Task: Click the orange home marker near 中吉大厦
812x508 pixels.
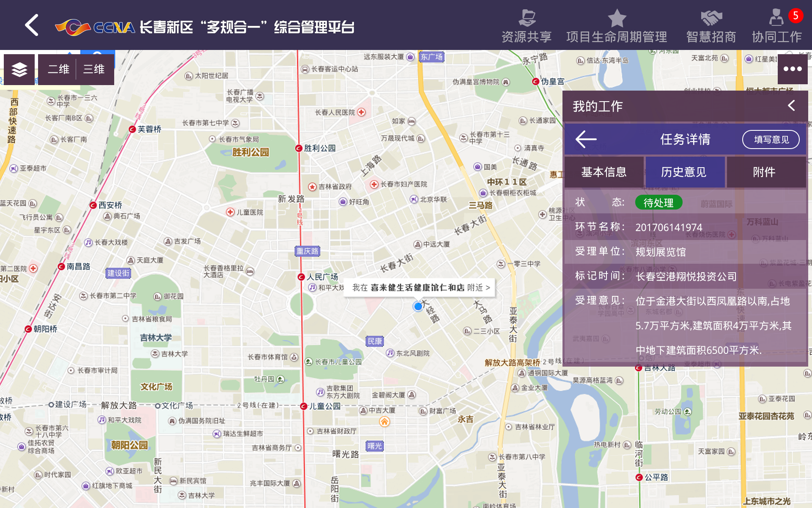Action: pyautogui.click(x=384, y=422)
